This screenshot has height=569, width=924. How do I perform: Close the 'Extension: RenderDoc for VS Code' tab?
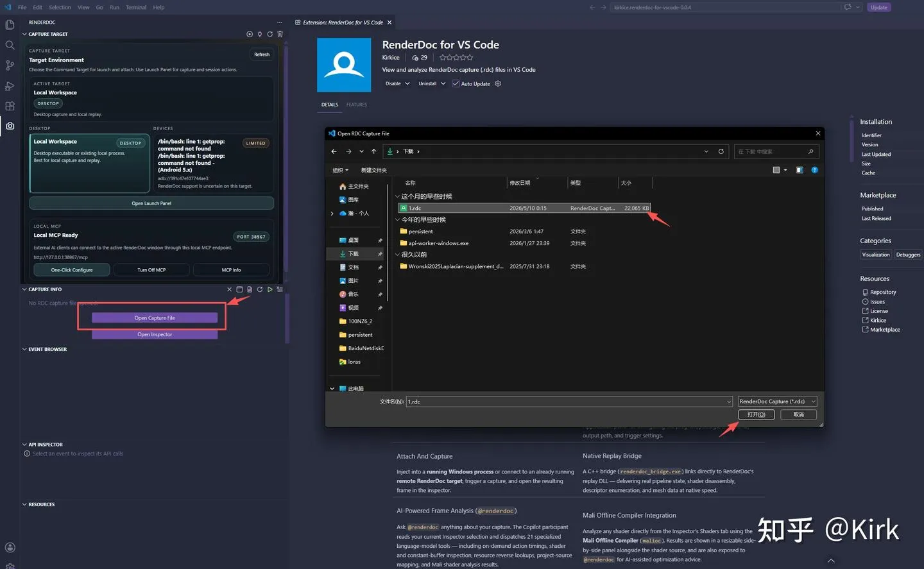click(389, 22)
